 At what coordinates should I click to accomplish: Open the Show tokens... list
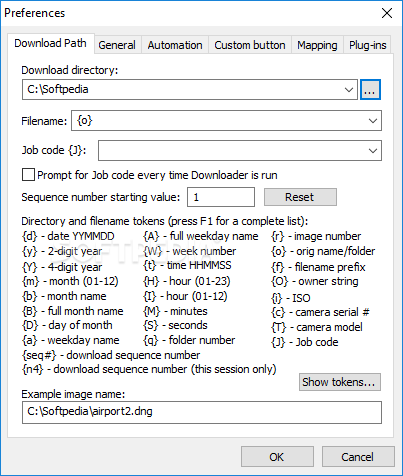tap(340, 382)
